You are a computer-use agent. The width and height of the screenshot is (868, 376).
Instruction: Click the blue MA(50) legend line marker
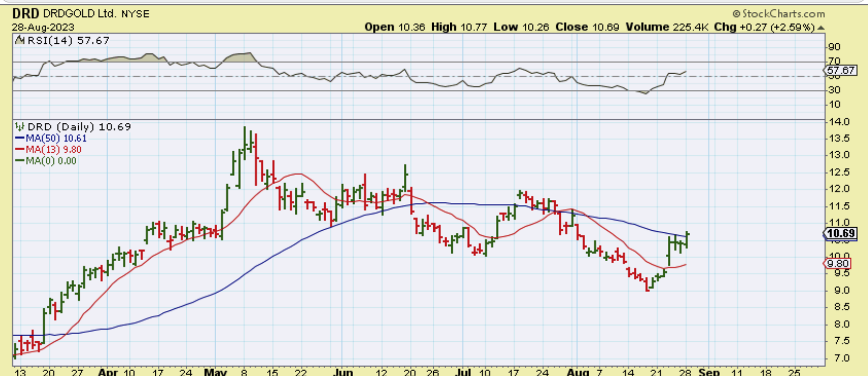coord(20,139)
